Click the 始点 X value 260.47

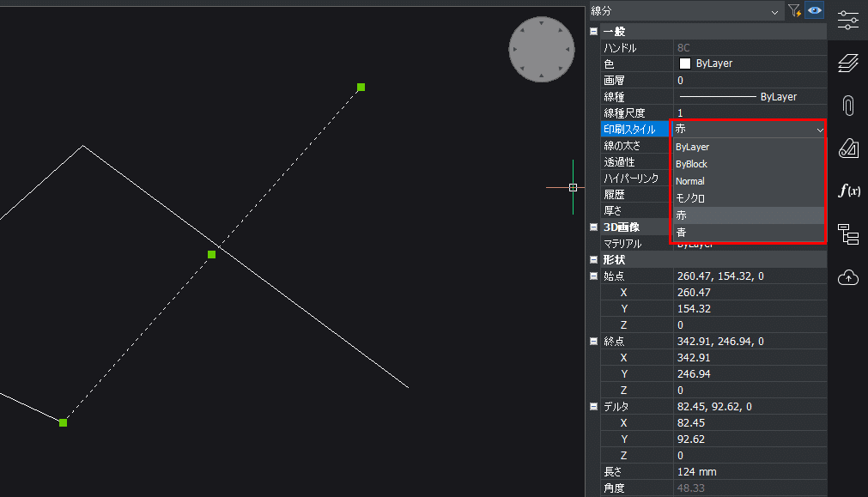coord(750,292)
